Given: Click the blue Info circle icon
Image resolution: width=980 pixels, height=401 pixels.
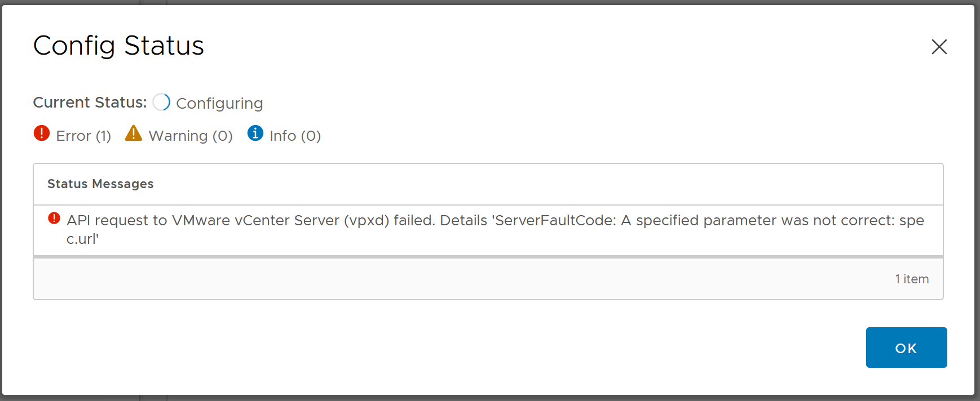Looking at the screenshot, I should pos(255,133).
